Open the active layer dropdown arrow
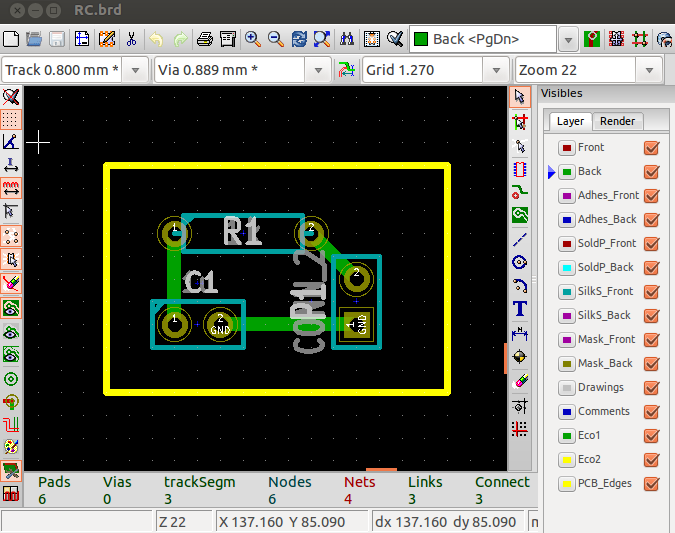675x533 pixels. coord(568,40)
